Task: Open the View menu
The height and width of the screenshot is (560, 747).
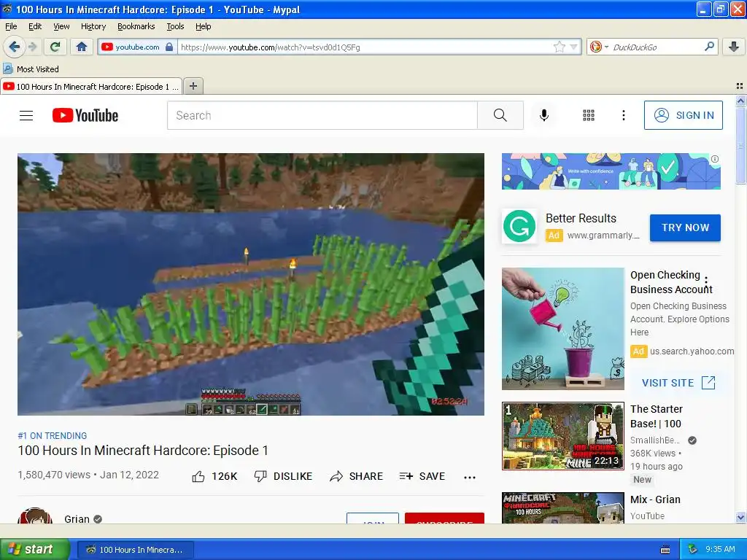Action: [x=61, y=26]
